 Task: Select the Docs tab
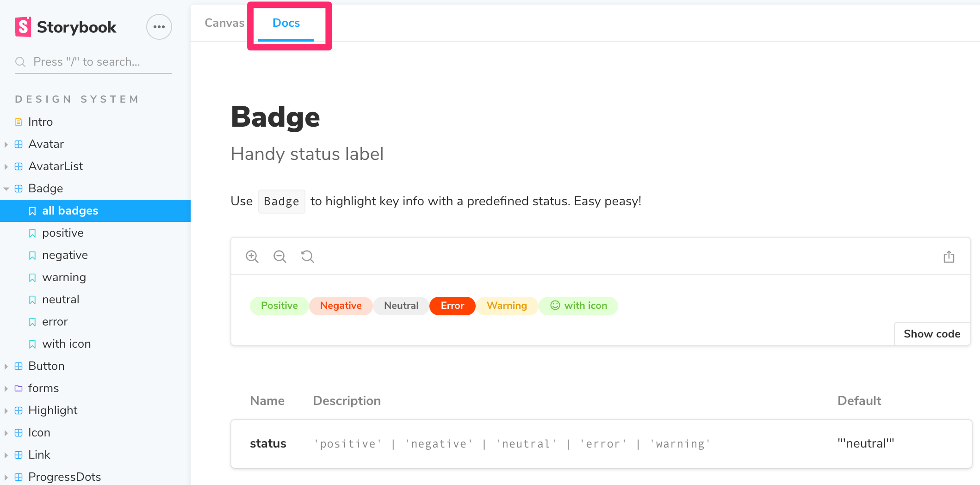pyautogui.click(x=285, y=23)
